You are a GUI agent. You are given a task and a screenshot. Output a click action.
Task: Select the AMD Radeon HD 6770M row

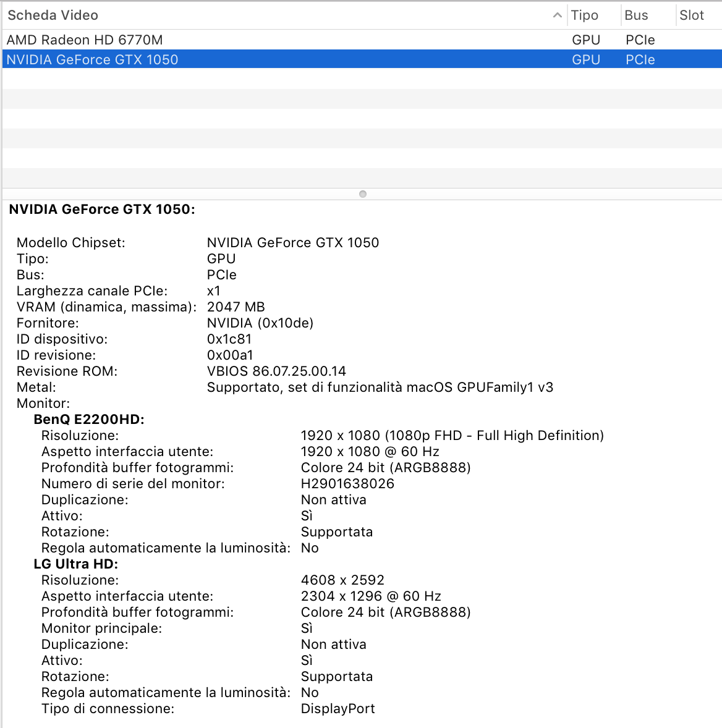(x=362, y=40)
